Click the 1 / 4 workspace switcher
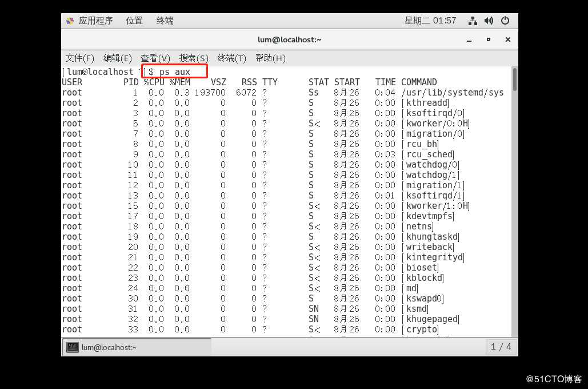The image size is (588, 389). click(501, 347)
